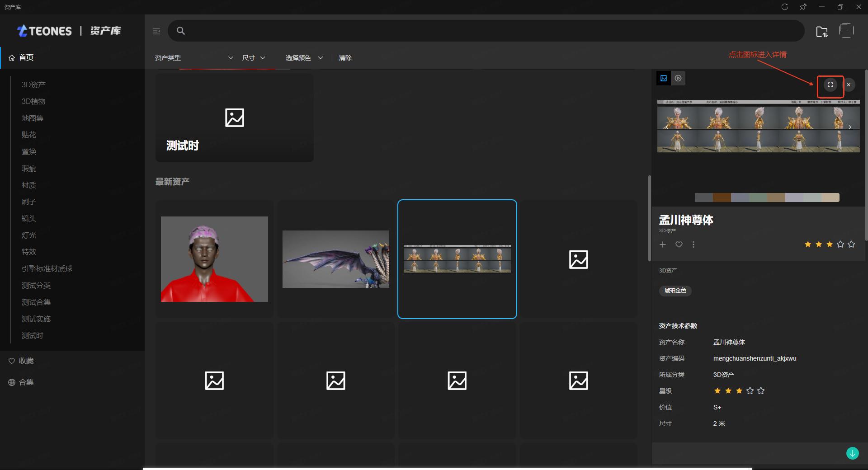Select the brown color swatch in palette

(x=722, y=197)
